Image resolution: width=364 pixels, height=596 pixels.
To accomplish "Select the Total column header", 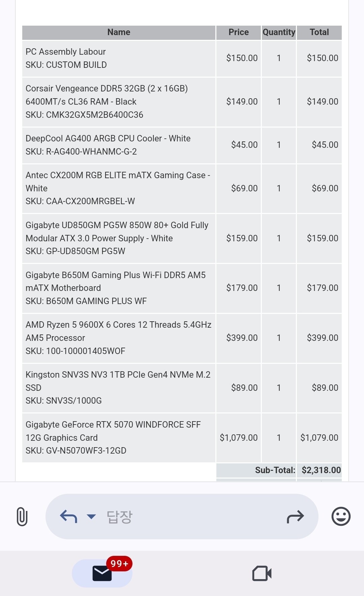I will click(319, 32).
